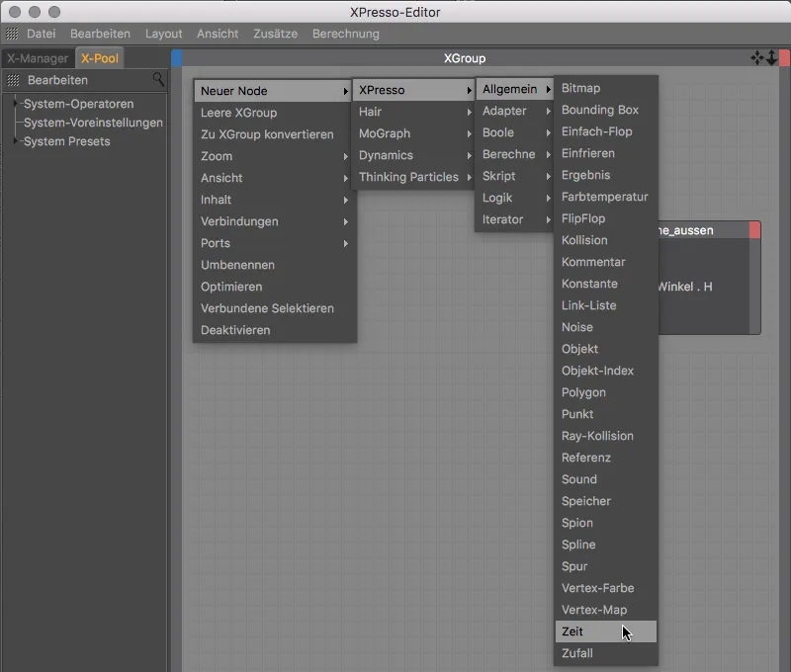Open the XPresso node submenu
Image resolution: width=791 pixels, height=672 pixels.
point(413,90)
